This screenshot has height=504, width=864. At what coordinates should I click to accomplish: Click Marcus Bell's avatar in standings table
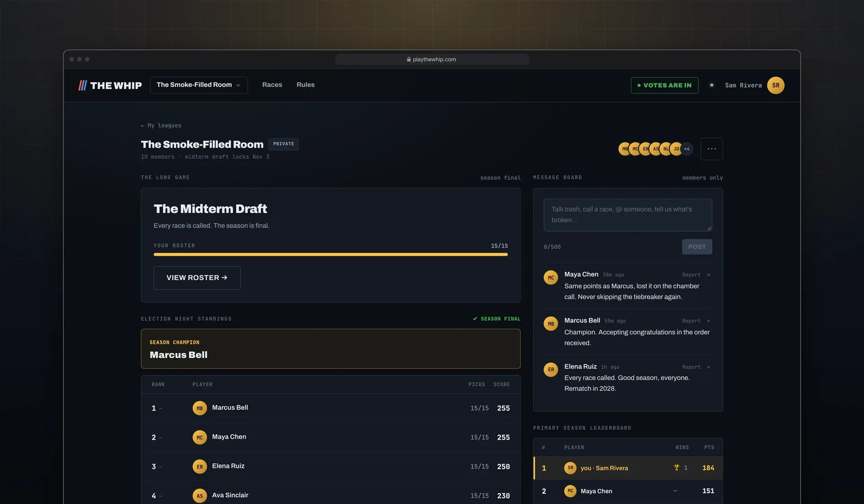click(x=200, y=408)
